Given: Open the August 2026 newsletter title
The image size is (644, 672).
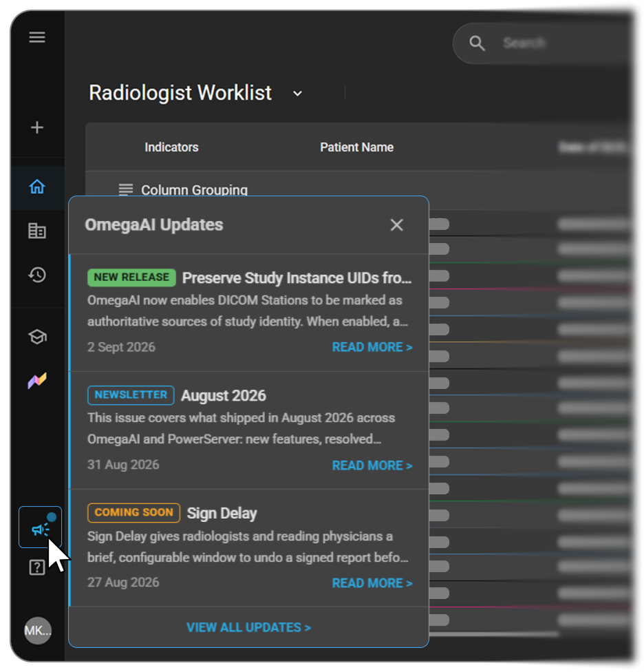Looking at the screenshot, I should 224,396.
